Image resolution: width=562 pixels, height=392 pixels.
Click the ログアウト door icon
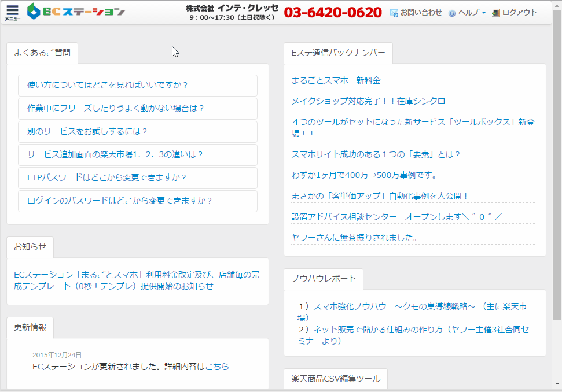(496, 13)
